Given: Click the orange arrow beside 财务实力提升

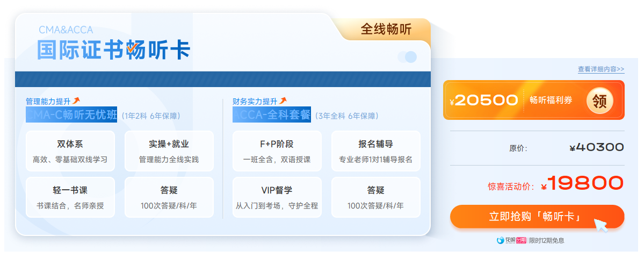Looking at the screenshot, I should click(283, 101).
